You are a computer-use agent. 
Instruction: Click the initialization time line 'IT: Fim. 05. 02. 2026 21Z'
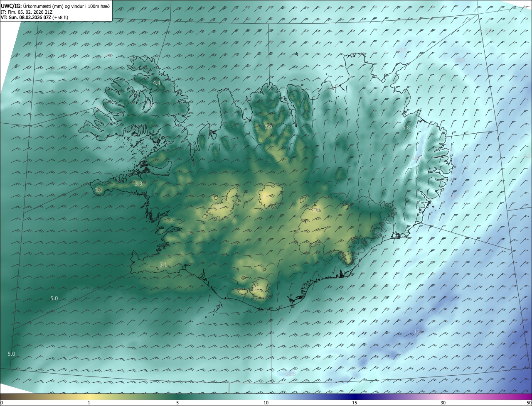[27, 12]
